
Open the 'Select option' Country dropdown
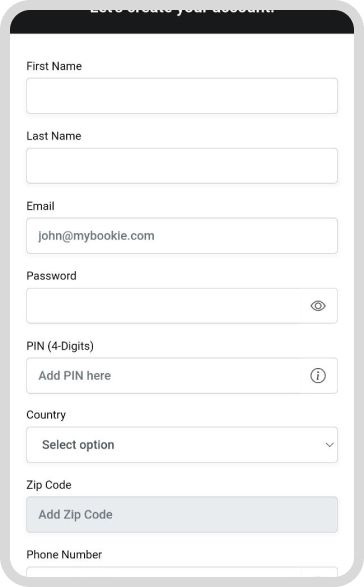pyautogui.click(x=182, y=445)
